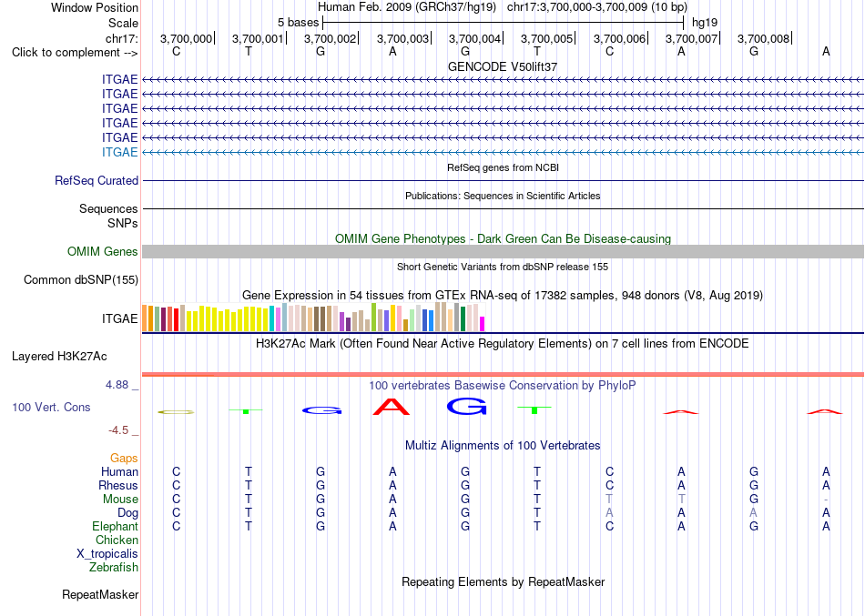
Task: Select the Elephant alignment row label
Action: point(116,526)
